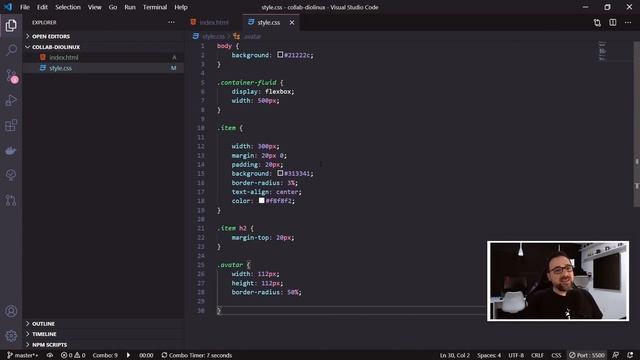Change language mode via CSS item

pos(556,355)
